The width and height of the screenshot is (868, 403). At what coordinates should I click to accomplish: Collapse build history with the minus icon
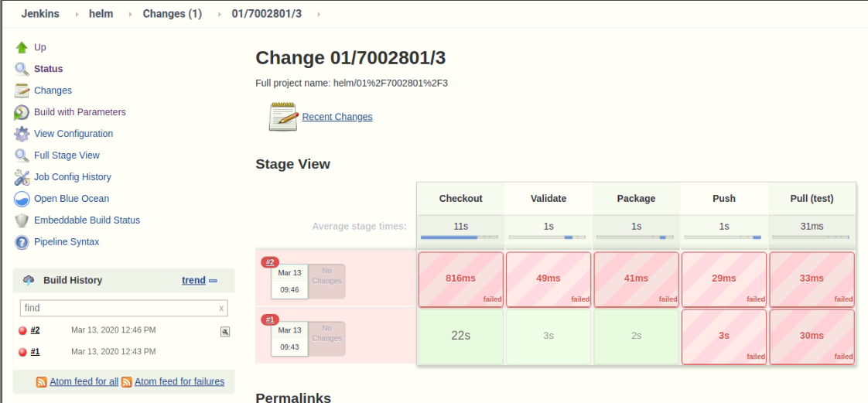pyautogui.click(x=213, y=281)
